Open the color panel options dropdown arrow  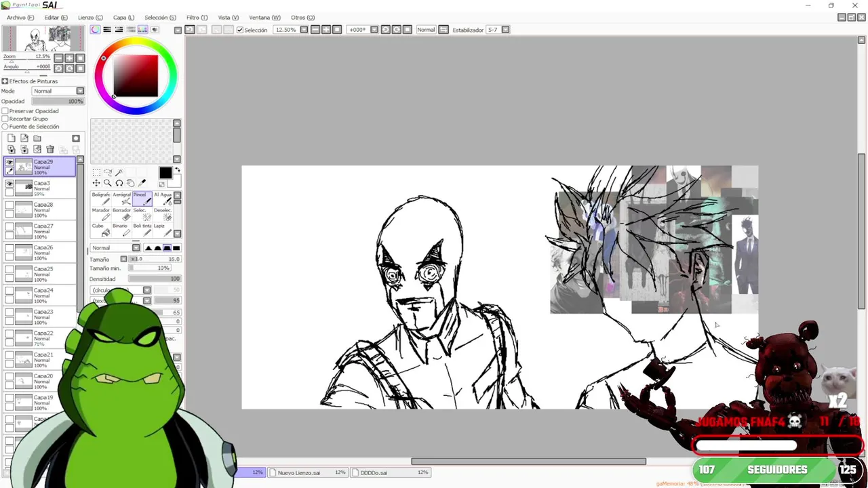click(178, 30)
